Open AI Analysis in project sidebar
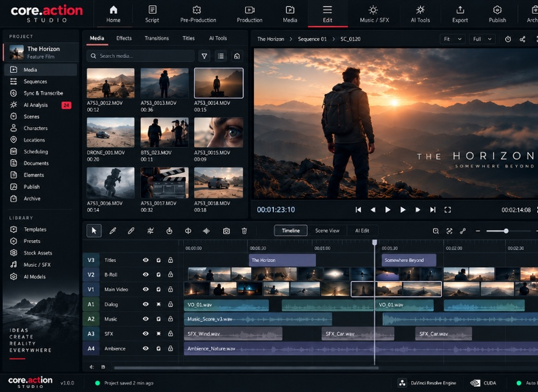This screenshot has height=392, width=538. tap(41, 105)
